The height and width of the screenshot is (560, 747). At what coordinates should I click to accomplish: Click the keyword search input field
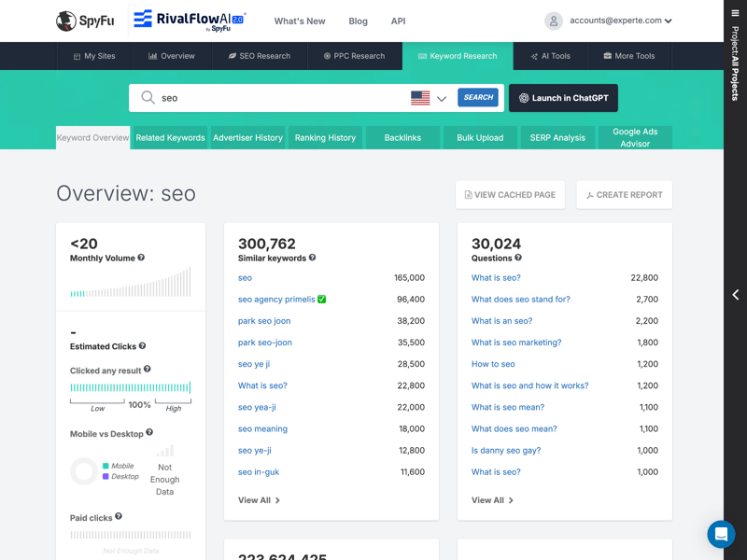click(x=280, y=98)
